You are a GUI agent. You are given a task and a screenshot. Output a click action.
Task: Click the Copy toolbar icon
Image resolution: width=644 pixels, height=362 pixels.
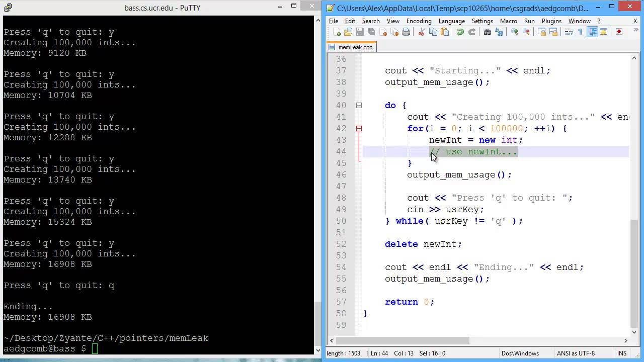(x=433, y=32)
